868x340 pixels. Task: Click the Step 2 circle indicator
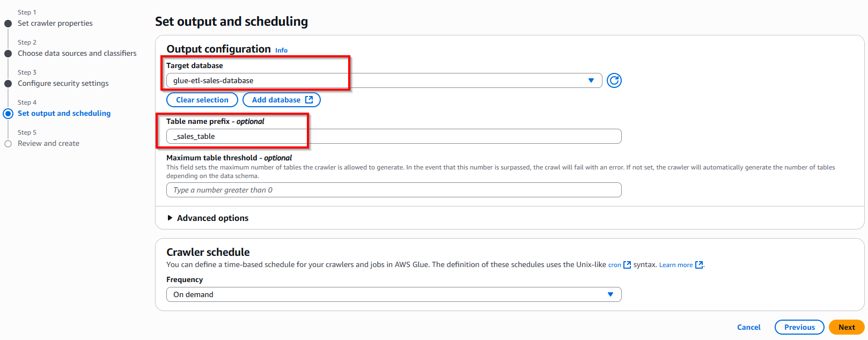tap(8, 54)
